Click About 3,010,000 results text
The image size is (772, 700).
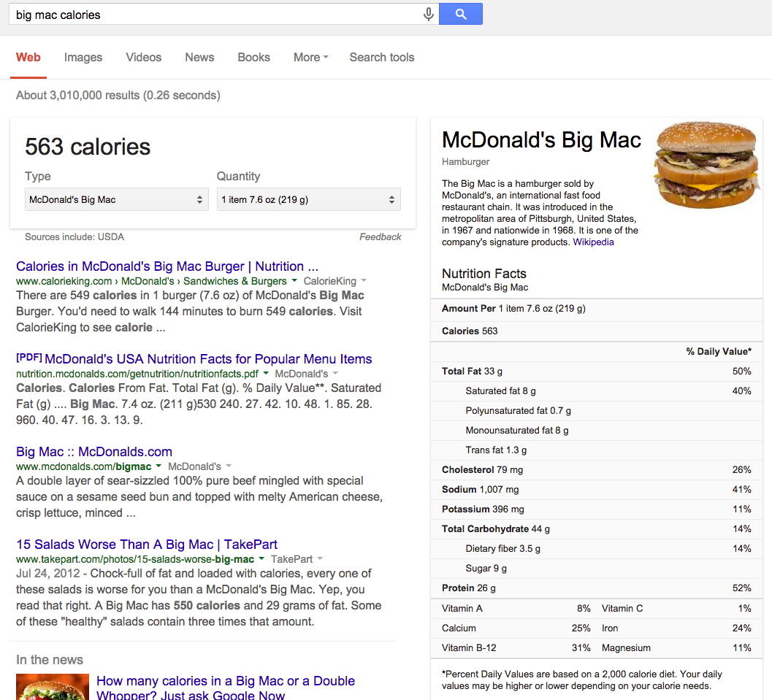tap(118, 96)
